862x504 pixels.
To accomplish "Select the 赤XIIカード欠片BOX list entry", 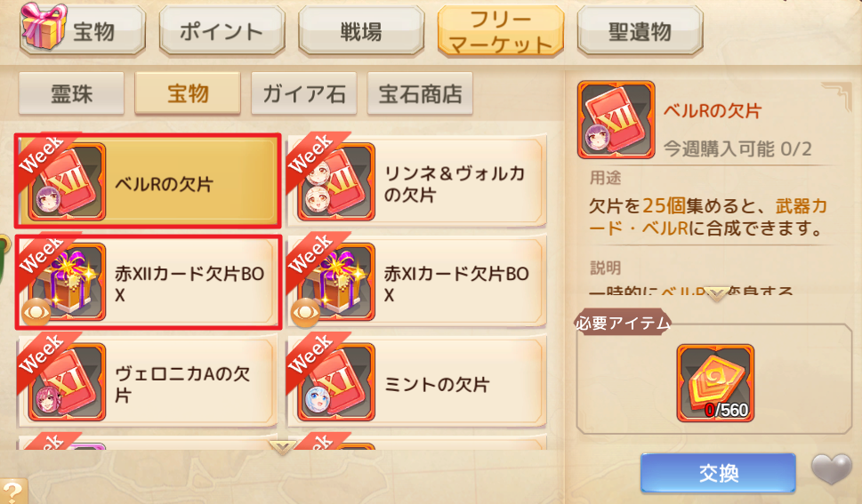I will point(148,283).
